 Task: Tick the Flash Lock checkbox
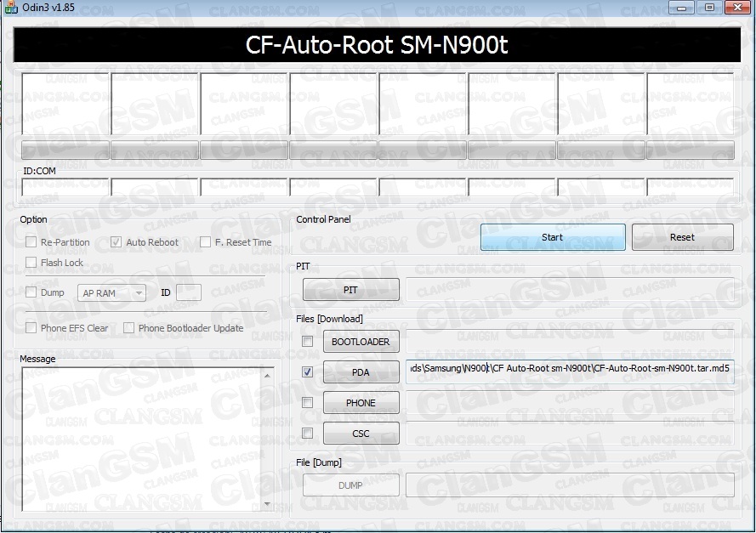pyautogui.click(x=31, y=263)
